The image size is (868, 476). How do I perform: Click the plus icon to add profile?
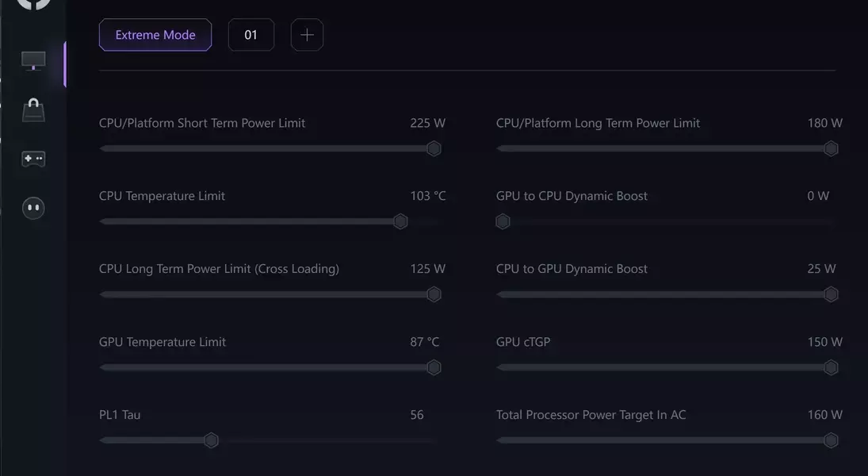pyautogui.click(x=307, y=35)
